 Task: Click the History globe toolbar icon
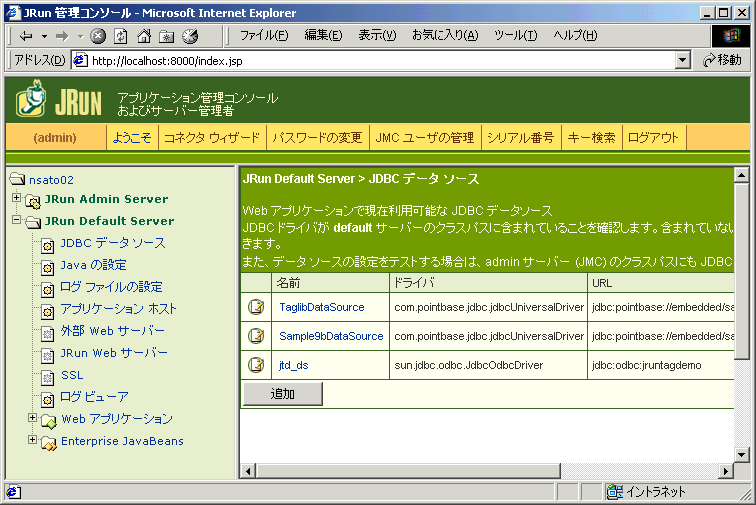(190, 36)
